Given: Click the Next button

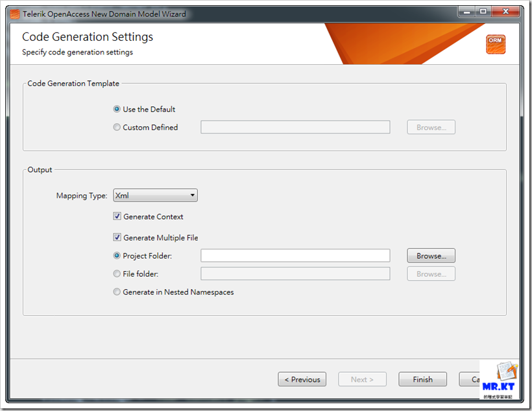Looking at the screenshot, I should point(362,379).
